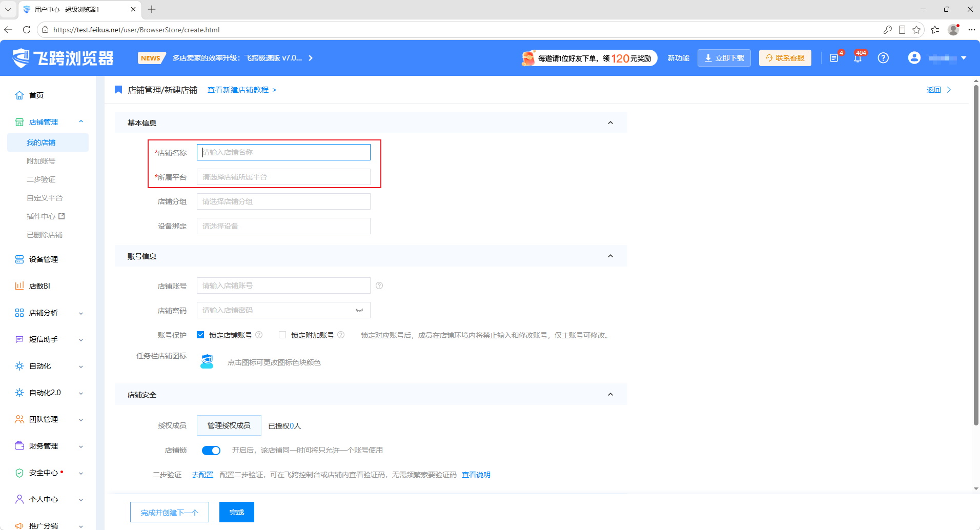Click the 立即下载 button
Image resolution: width=980 pixels, height=530 pixels.
[724, 58]
